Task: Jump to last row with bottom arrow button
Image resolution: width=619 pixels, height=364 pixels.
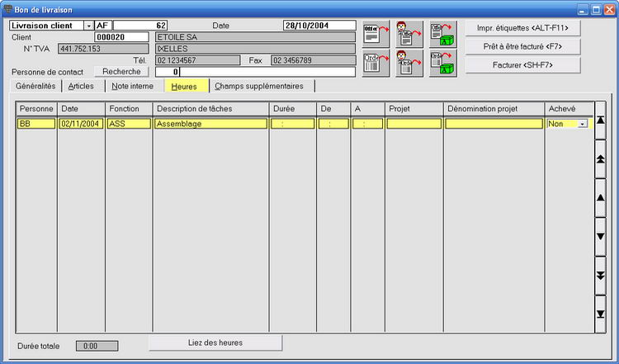Action: click(x=600, y=314)
